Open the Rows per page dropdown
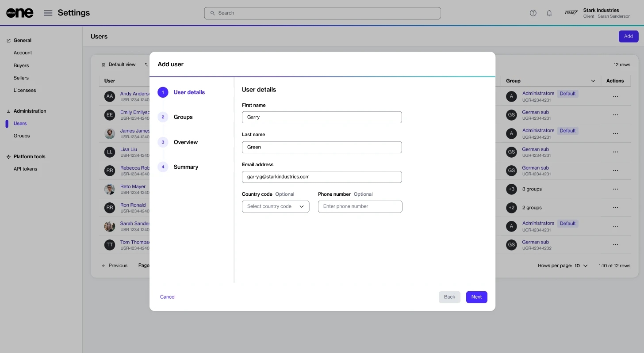The height and width of the screenshot is (353, 644). [581, 266]
